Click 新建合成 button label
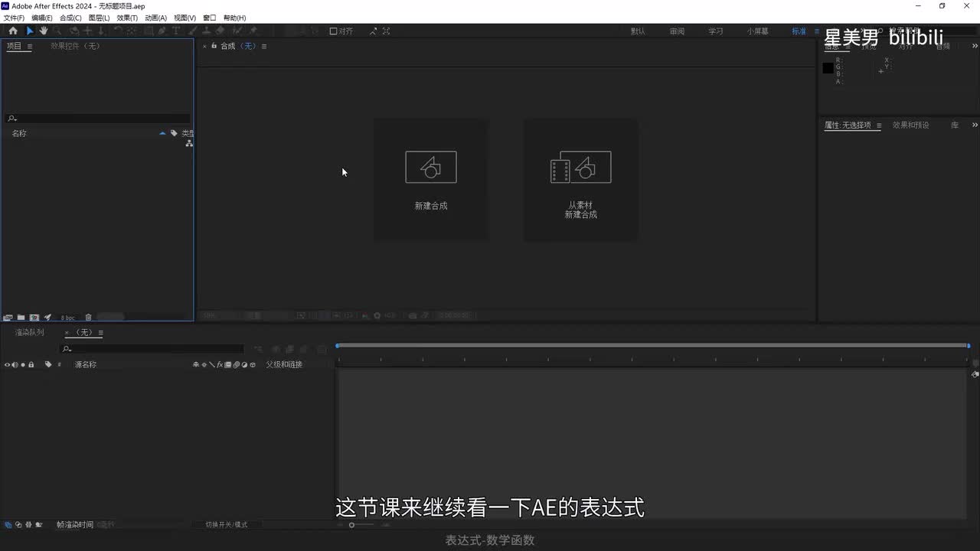The height and width of the screenshot is (551, 980). (x=431, y=206)
